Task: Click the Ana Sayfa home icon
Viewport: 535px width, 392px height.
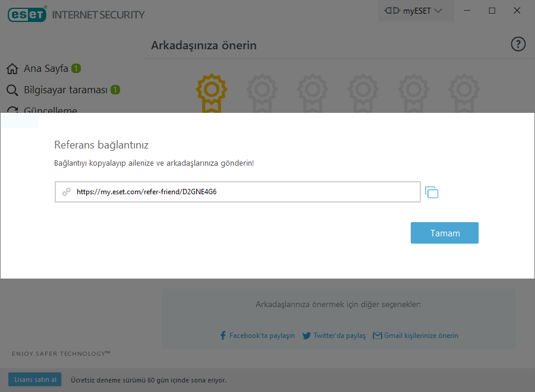Action: [x=12, y=68]
